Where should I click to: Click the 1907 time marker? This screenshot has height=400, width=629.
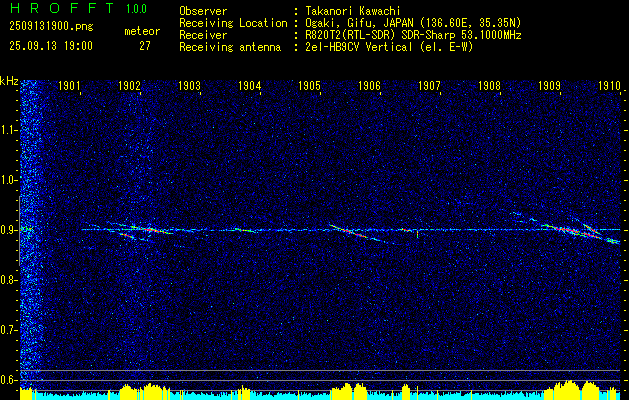point(430,85)
